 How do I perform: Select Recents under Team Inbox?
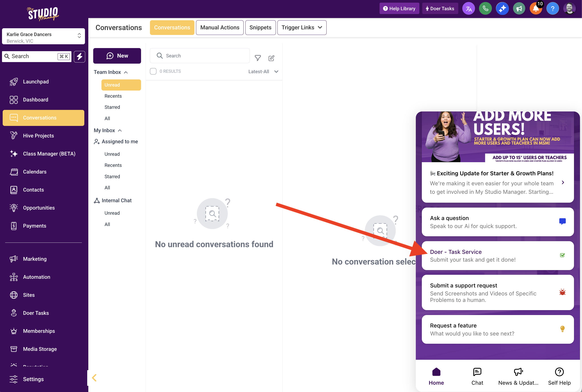coord(113,96)
